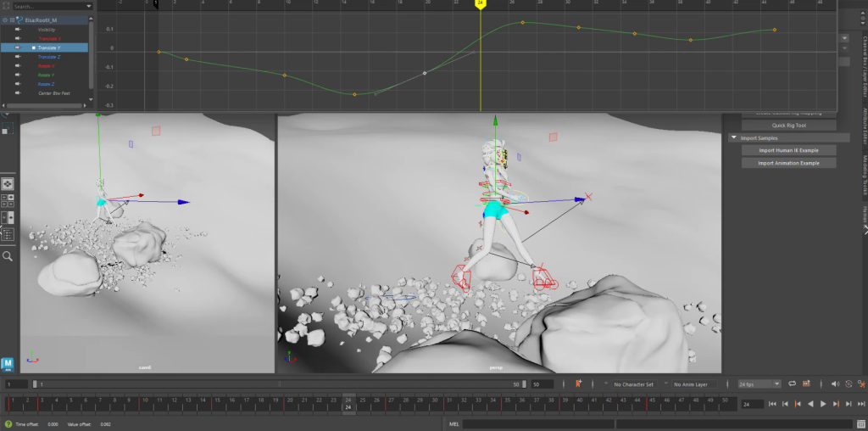Open the viewport search magnifier icon

pos(8,256)
